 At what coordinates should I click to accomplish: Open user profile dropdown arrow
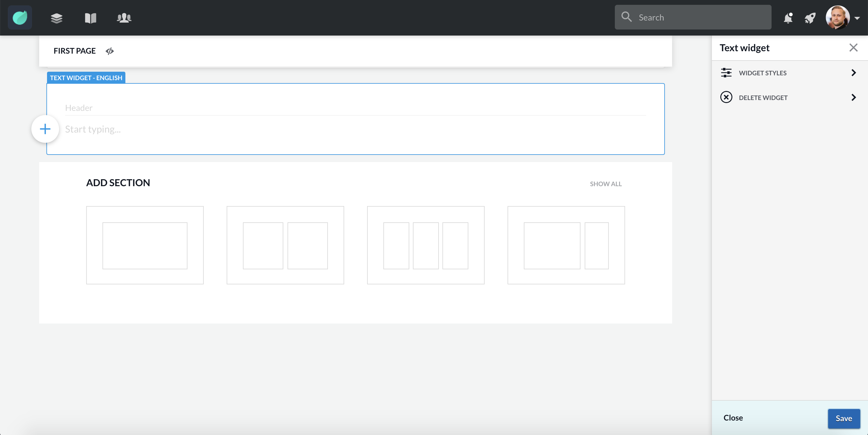click(857, 18)
